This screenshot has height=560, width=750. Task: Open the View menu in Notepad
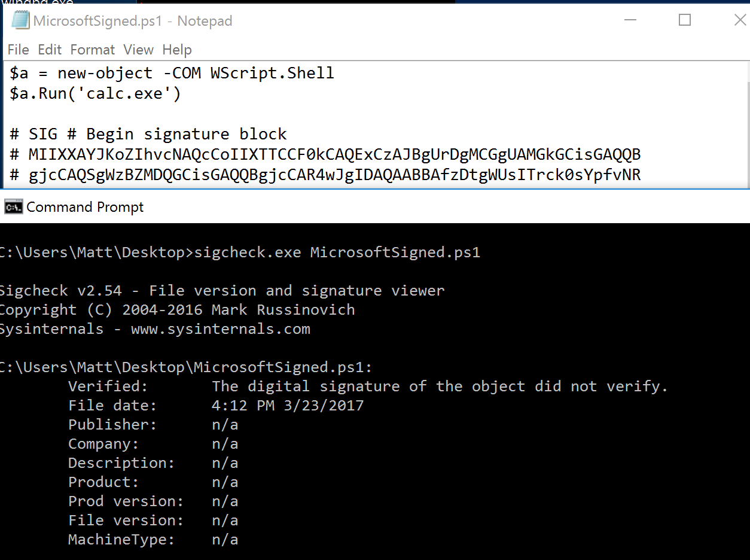pyautogui.click(x=138, y=50)
